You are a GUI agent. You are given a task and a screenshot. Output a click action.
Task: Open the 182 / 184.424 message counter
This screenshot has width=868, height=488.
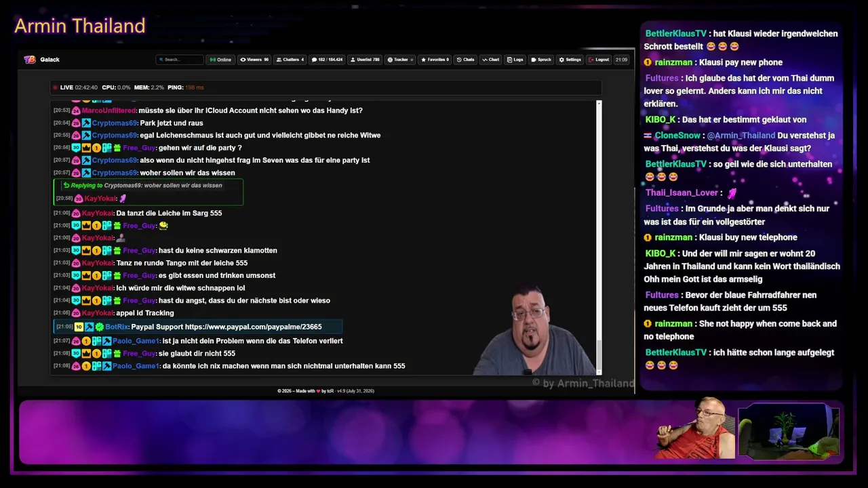coord(327,60)
